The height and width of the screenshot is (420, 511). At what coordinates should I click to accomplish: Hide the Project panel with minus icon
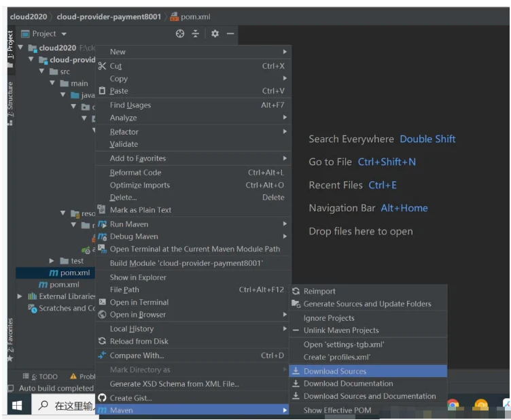[230, 34]
